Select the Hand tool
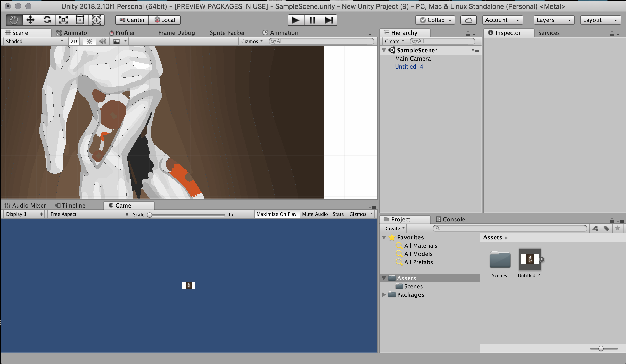 pos(14,20)
